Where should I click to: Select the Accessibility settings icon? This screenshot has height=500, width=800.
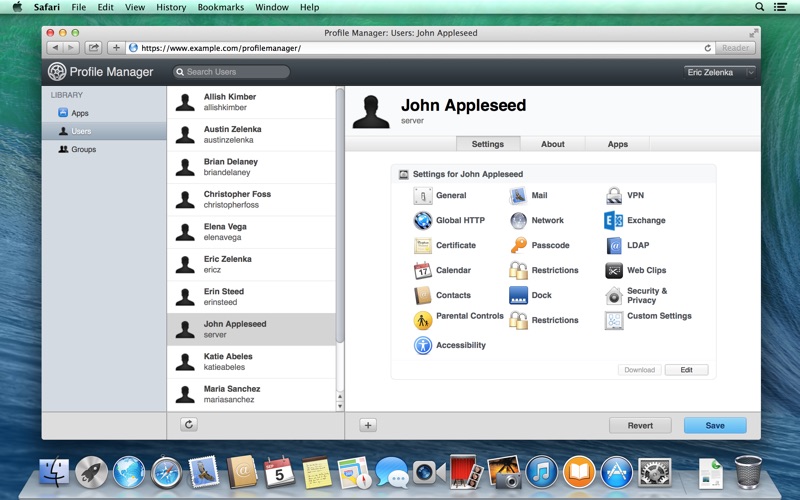422,346
